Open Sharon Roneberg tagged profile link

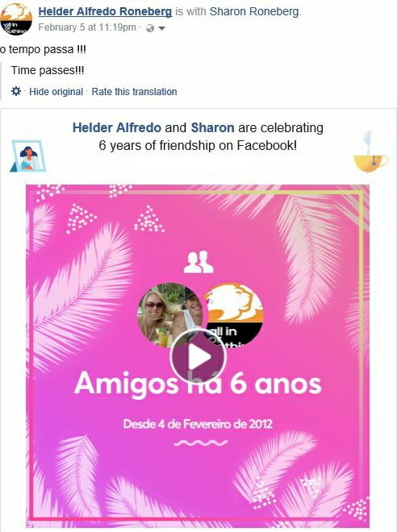point(255,11)
